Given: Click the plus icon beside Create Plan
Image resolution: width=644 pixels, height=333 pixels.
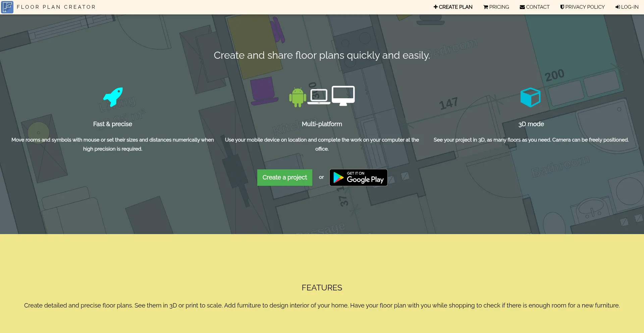Looking at the screenshot, I should coord(435,7).
